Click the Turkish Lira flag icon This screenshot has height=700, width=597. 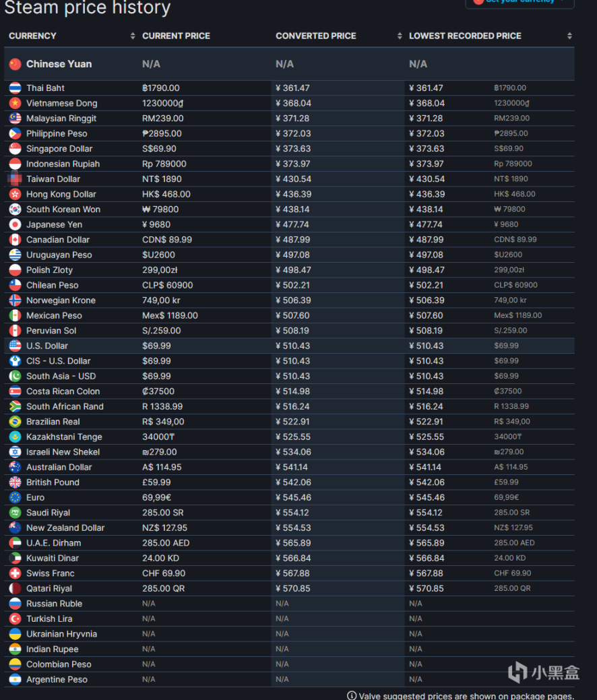pyautogui.click(x=15, y=619)
